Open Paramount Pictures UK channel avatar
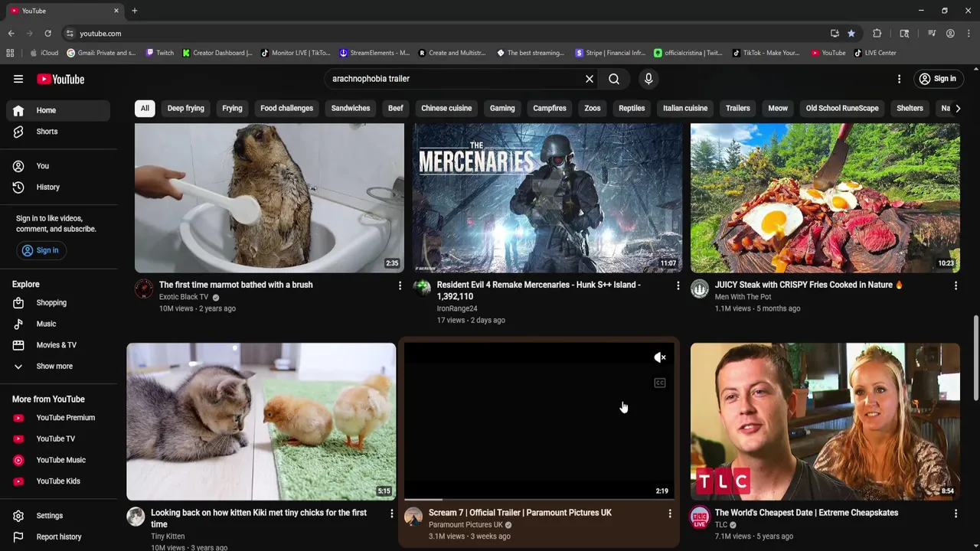This screenshot has width=980, height=551. pyautogui.click(x=413, y=517)
